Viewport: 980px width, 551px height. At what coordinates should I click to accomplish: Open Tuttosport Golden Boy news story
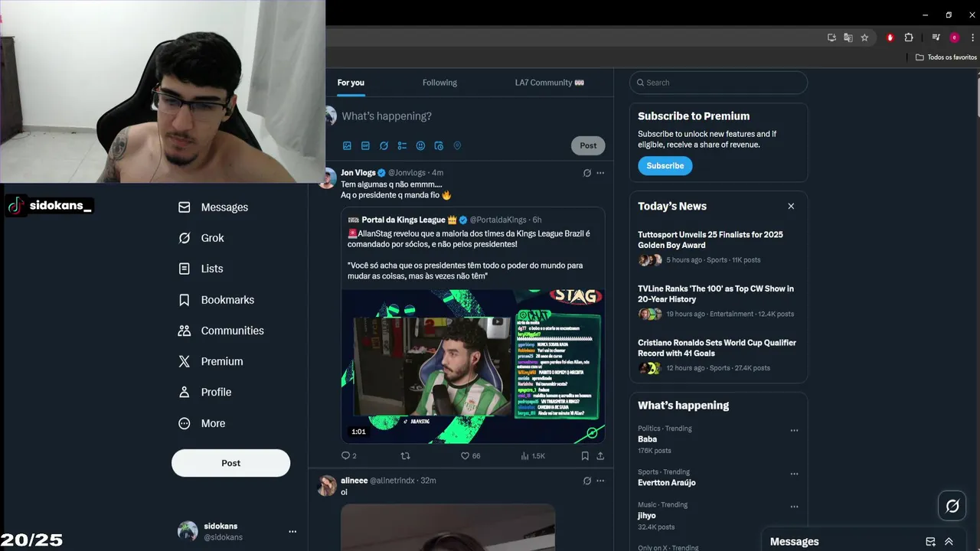[x=718, y=249]
